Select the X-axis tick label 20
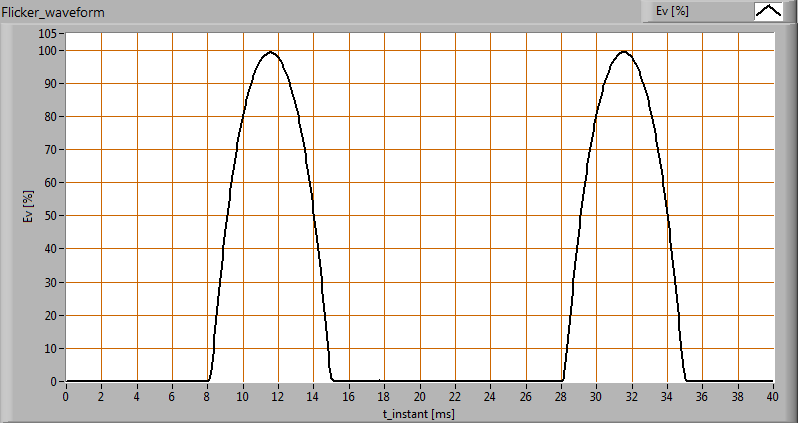Screen dimensions: 798x423 click(x=419, y=395)
